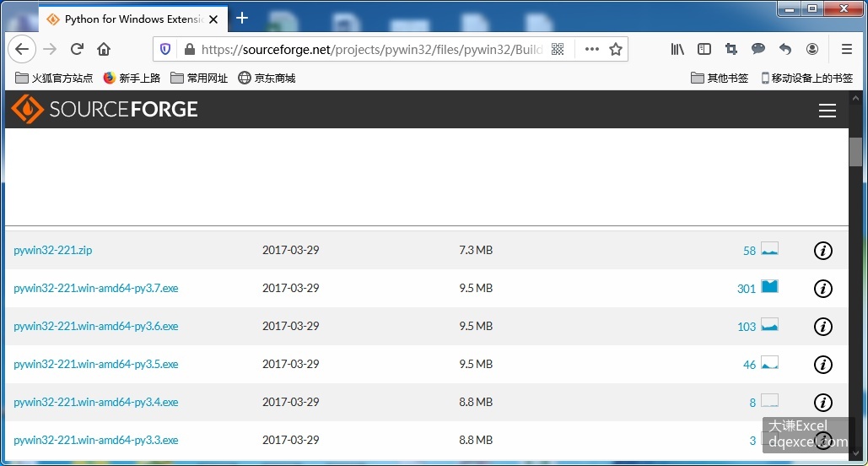Close the Python for Windows Extensions tab

(x=213, y=19)
